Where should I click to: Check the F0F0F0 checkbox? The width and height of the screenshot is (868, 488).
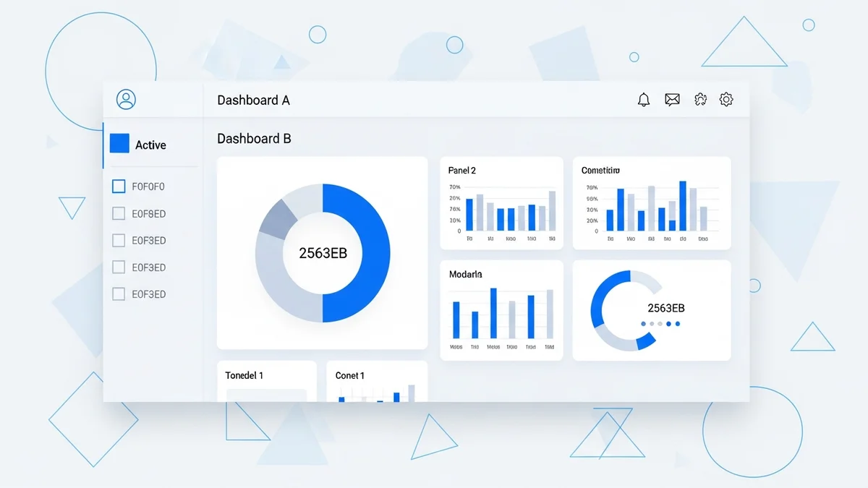coord(119,186)
